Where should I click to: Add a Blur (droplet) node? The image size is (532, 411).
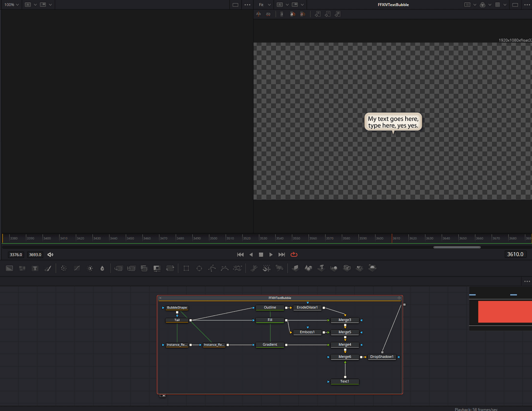click(102, 268)
